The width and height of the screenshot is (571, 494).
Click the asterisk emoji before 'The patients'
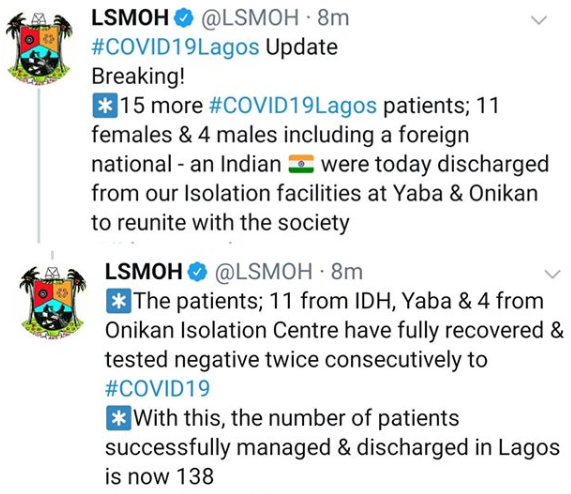pos(118,301)
